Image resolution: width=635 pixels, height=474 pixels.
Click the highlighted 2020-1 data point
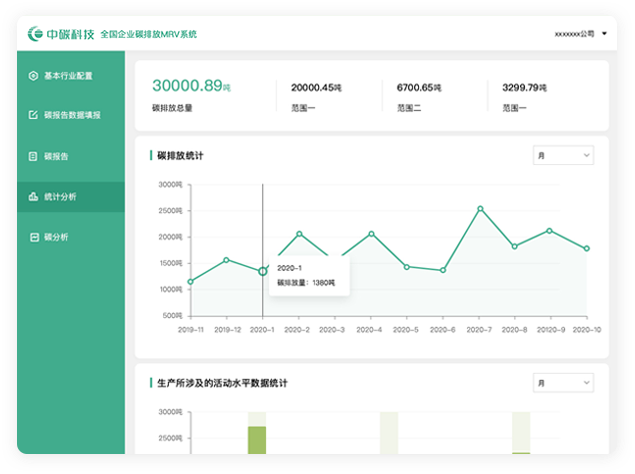[x=263, y=271]
